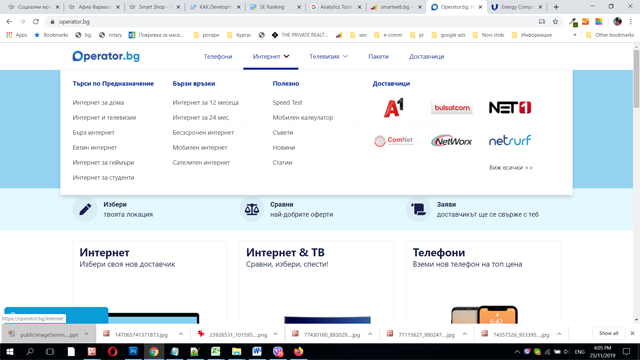Open Новини link under Полезно
The height and width of the screenshot is (360, 640).
pyautogui.click(x=284, y=147)
